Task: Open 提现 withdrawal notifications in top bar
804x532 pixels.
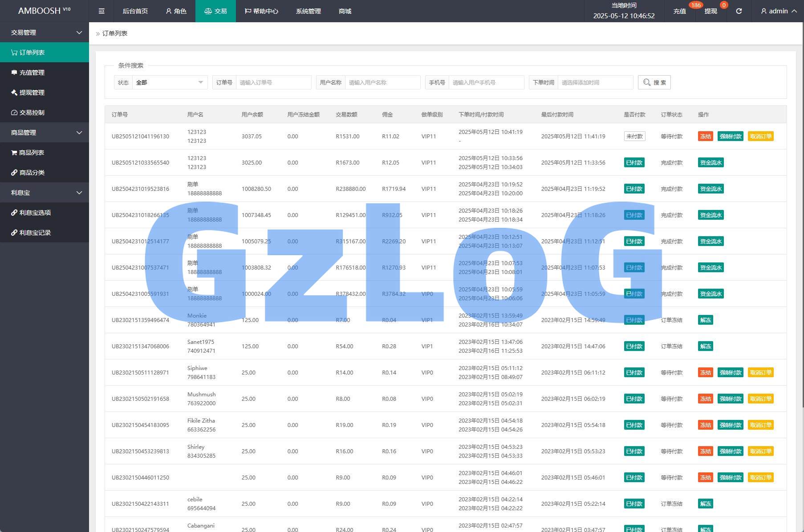Action: pos(711,11)
